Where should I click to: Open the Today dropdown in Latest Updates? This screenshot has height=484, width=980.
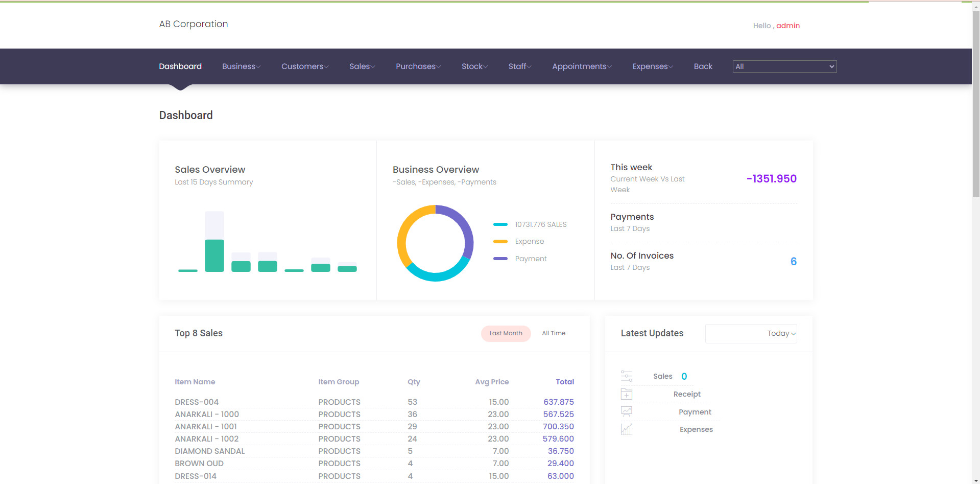pyautogui.click(x=751, y=333)
